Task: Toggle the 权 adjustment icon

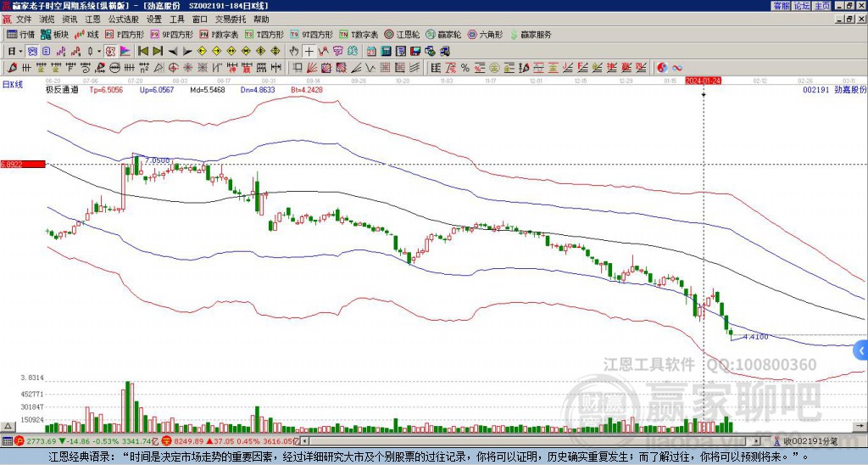Action: tap(110, 52)
